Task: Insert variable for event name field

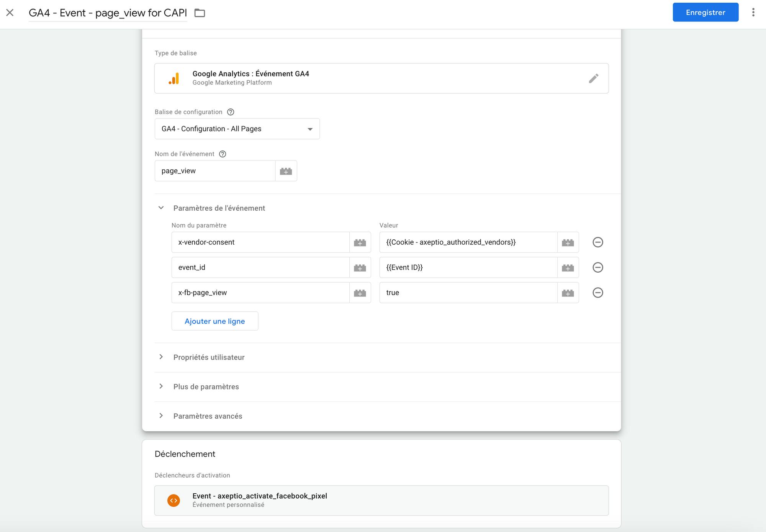Action: pyautogui.click(x=286, y=171)
